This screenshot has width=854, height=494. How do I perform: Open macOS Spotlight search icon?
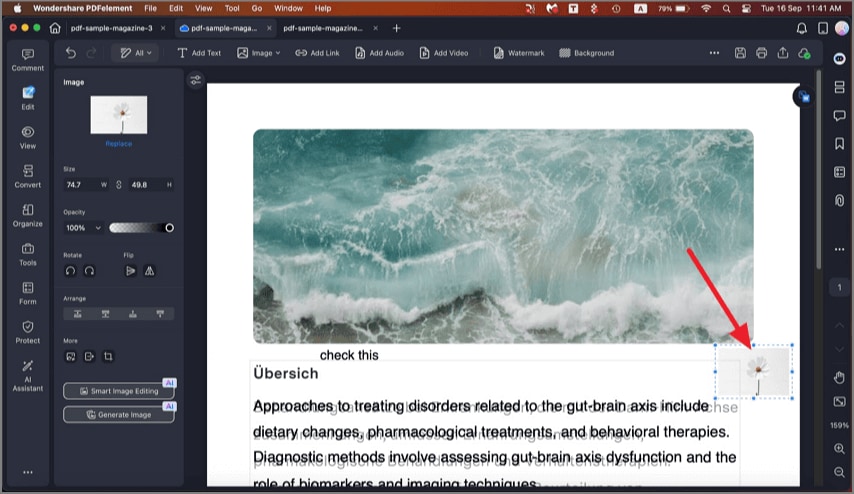[x=726, y=8]
